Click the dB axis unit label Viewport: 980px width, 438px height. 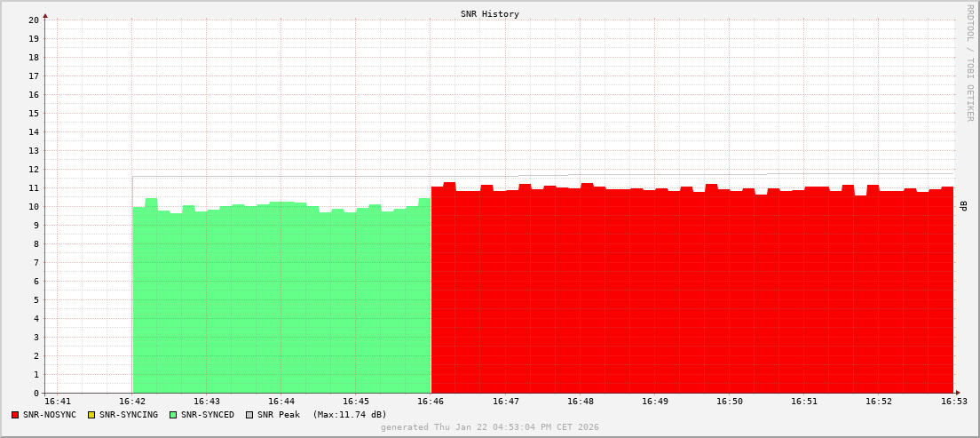point(963,206)
